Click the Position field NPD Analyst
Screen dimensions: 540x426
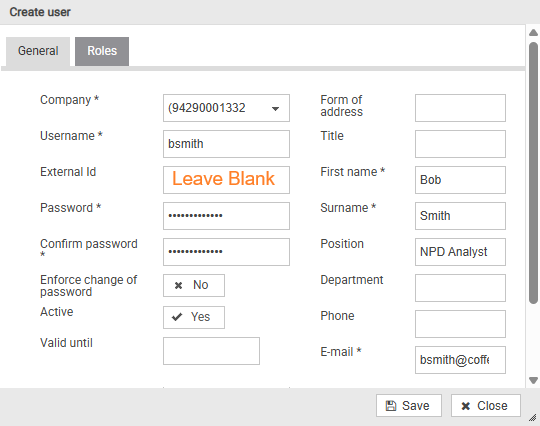tap(460, 252)
